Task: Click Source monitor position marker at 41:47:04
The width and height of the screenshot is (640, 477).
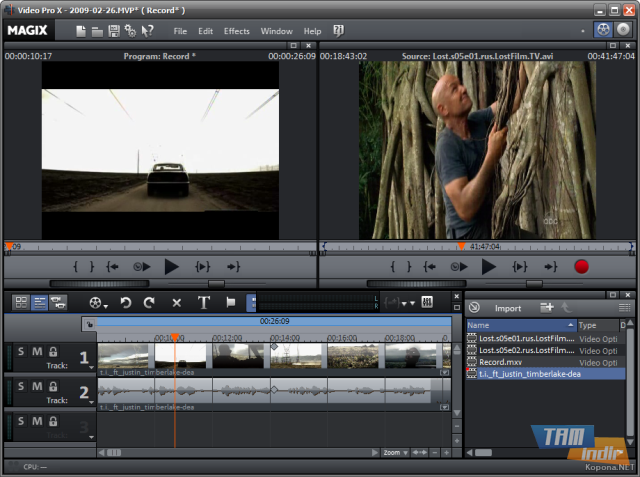Action: [x=461, y=246]
